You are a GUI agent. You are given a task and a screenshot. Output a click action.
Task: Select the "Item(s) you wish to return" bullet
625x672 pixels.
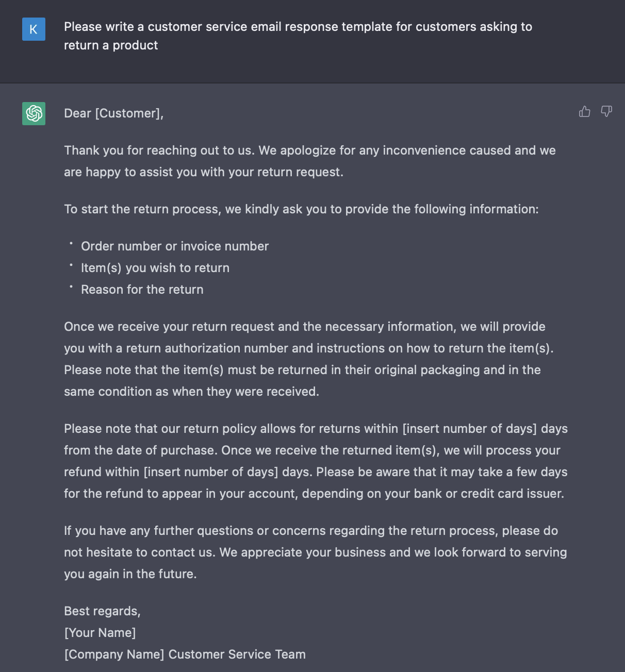[x=155, y=268]
